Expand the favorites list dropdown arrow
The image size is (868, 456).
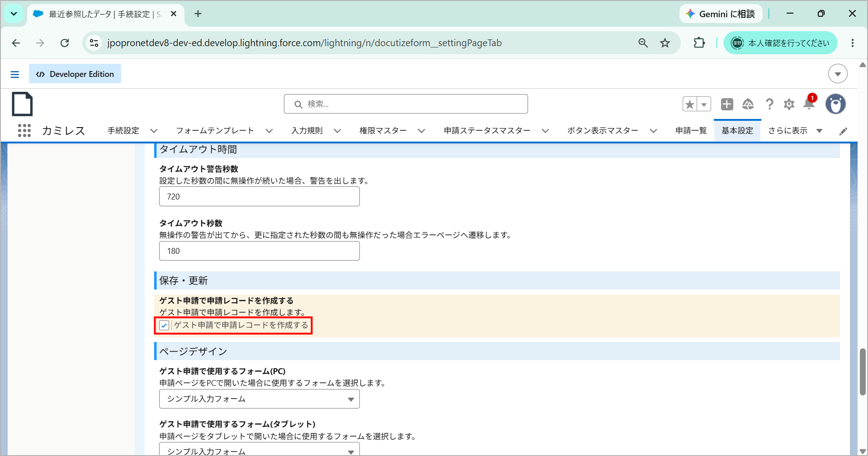[704, 104]
